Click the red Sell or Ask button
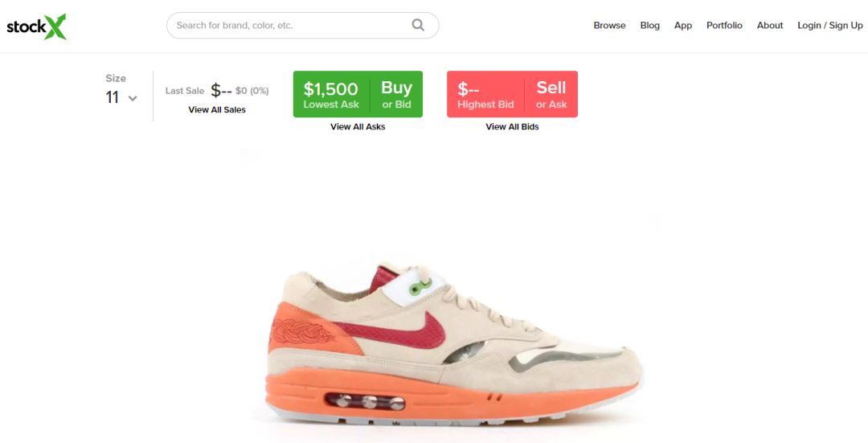This screenshot has height=443, width=868. (x=551, y=94)
